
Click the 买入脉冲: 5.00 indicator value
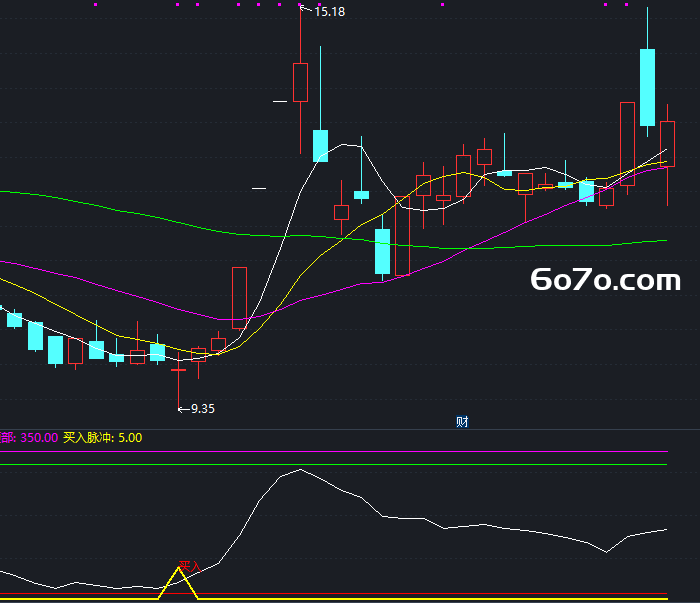pyautogui.click(x=103, y=438)
